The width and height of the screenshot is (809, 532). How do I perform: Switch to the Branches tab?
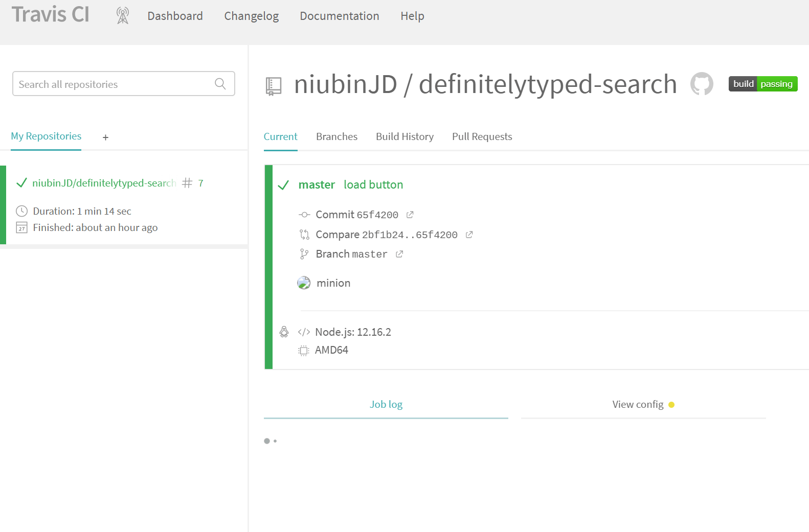click(x=336, y=136)
